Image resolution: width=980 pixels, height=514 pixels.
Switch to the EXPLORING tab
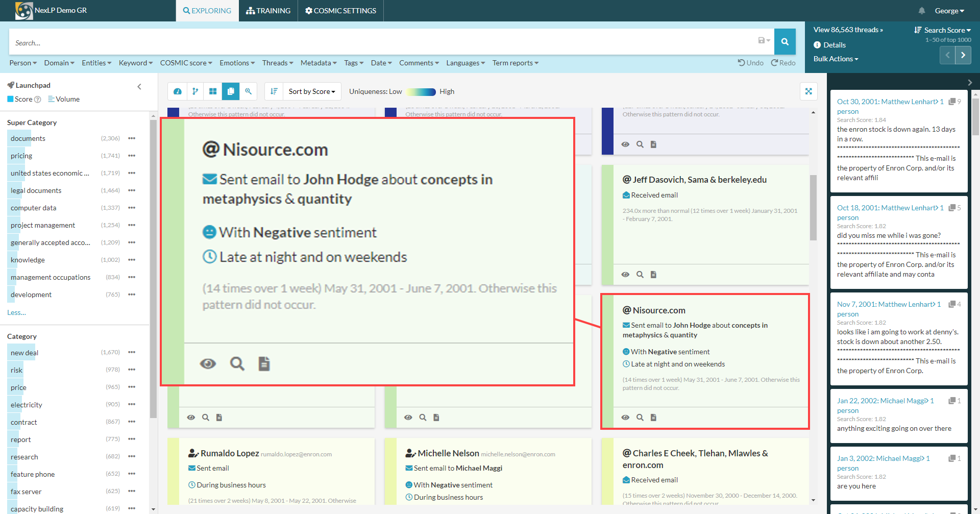point(207,11)
